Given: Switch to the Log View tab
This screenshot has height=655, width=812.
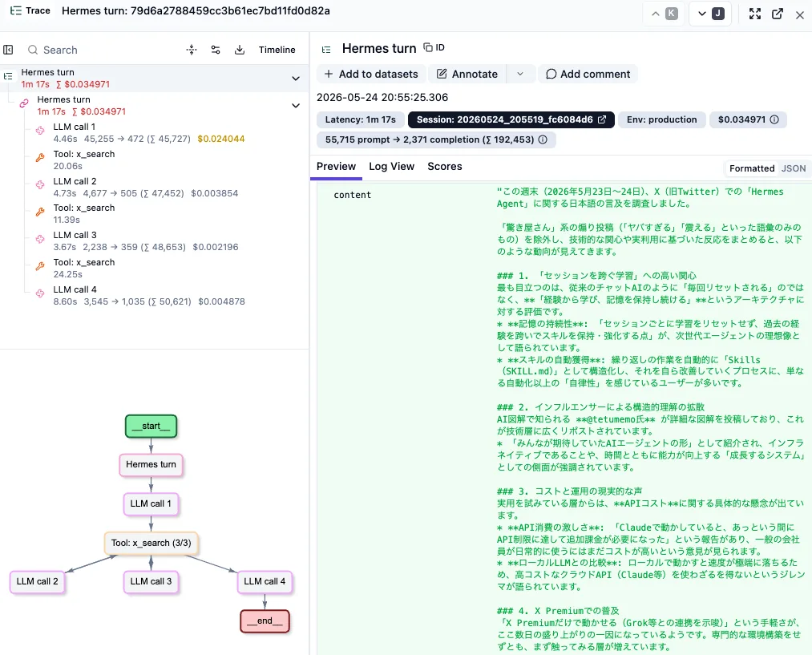Looking at the screenshot, I should click(x=391, y=166).
